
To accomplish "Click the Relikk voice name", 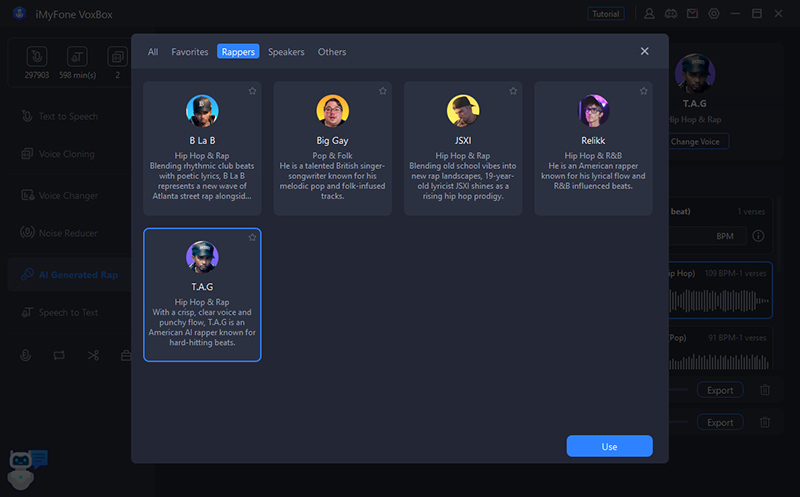I will (x=593, y=140).
